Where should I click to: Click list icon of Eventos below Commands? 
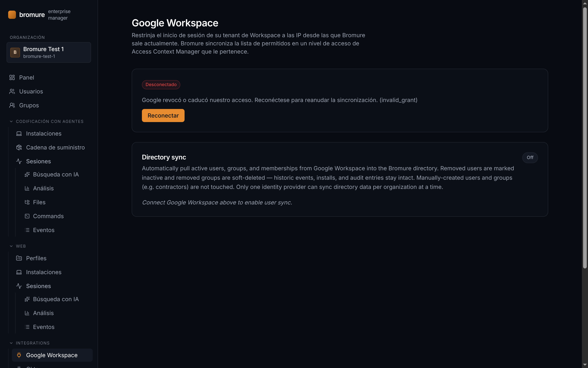click(27, 230)
